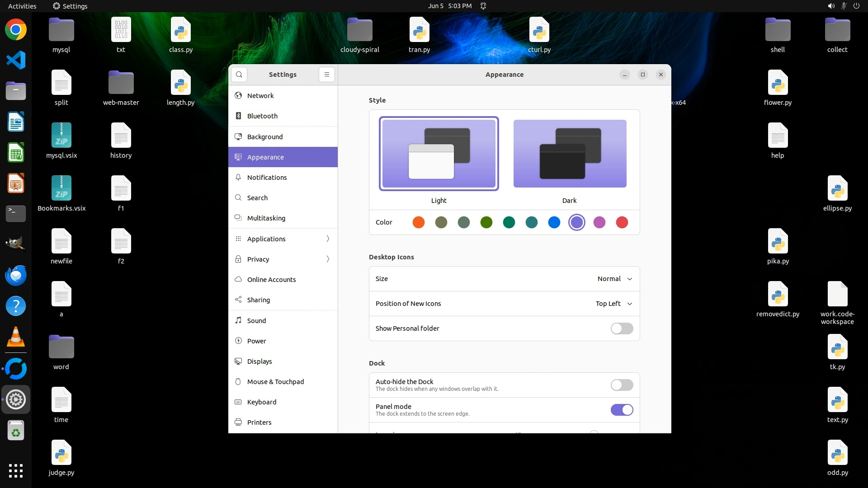The image size is (868, 488).
Task: Open the Keyboard settings panel
Action: coord(261,402)
